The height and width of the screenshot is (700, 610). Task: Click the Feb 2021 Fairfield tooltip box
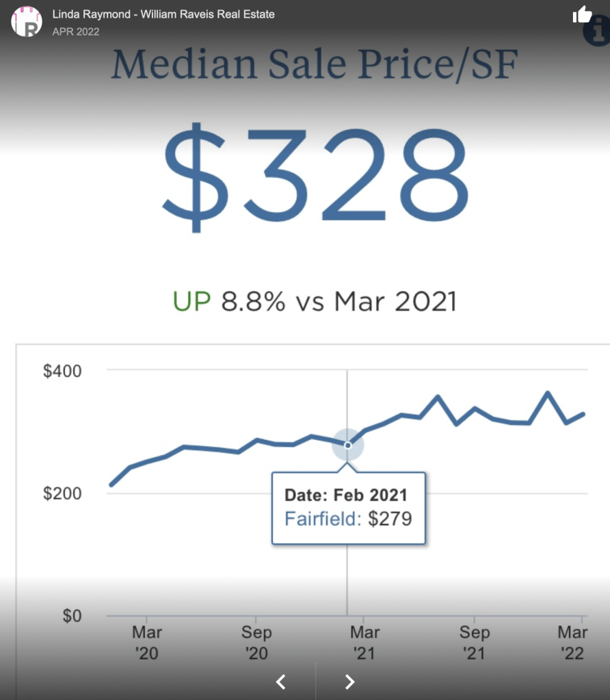click(x=349, y=507)
